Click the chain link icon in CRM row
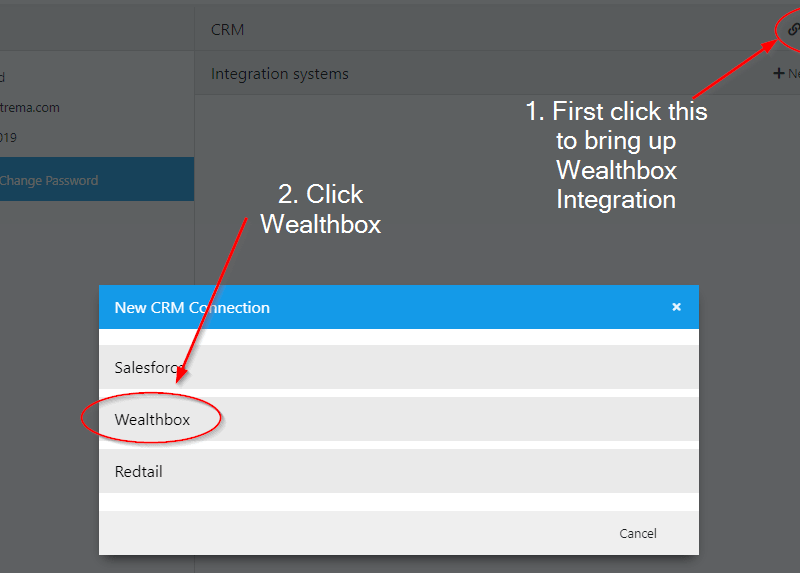The image size is (800, 573). pyautogui.click(x=793, y=29)
